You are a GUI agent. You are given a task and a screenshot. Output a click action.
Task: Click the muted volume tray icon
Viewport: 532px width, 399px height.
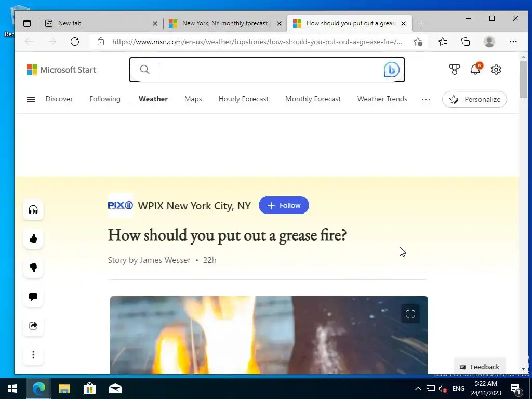pyautogui.click(x=443, y=389)
